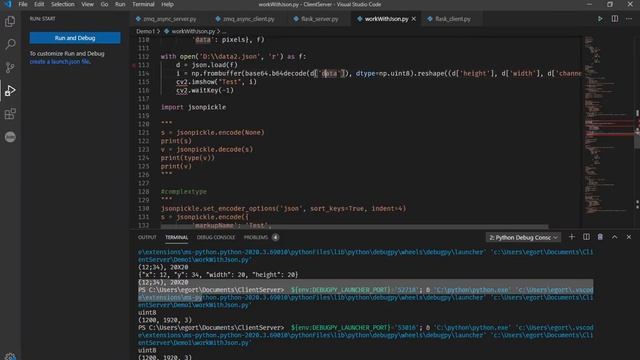Create a new terminal with plus icon
640x360 pixels.
click(x=571, y=237)
